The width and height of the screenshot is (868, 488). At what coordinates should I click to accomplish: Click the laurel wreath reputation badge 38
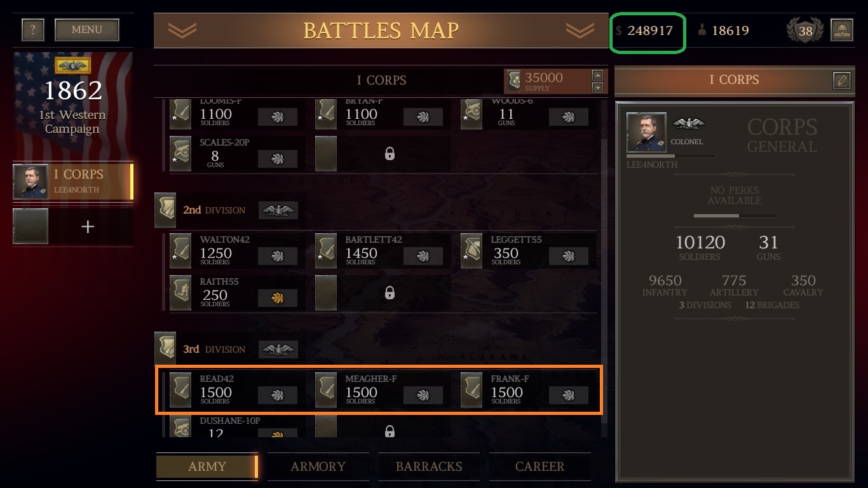(x=805, y=30)
